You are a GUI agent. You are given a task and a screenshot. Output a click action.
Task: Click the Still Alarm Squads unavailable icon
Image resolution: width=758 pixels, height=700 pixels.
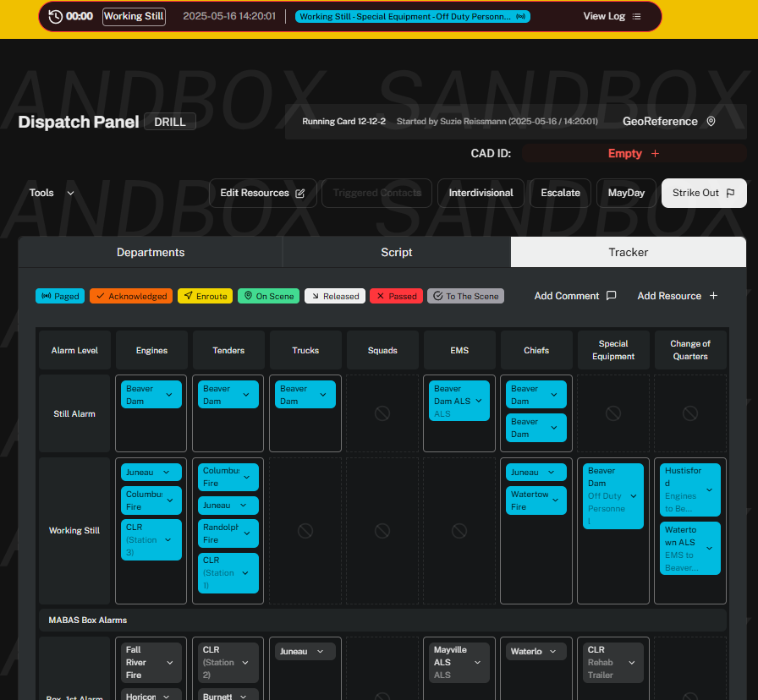click(382, 413)
